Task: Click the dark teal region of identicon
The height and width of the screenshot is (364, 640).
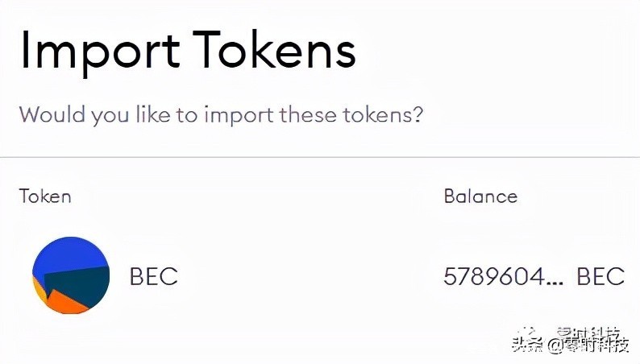Action: tap(81, 284)
